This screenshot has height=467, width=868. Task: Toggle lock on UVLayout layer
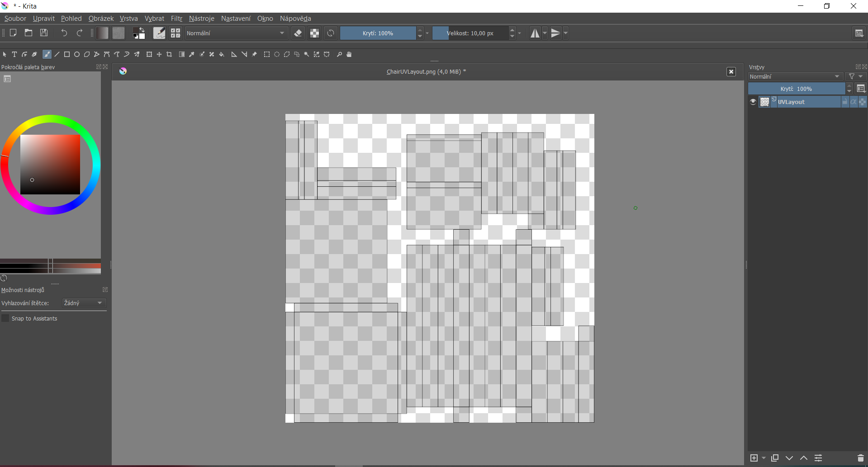pyautogui.click(x=844, y=102)
